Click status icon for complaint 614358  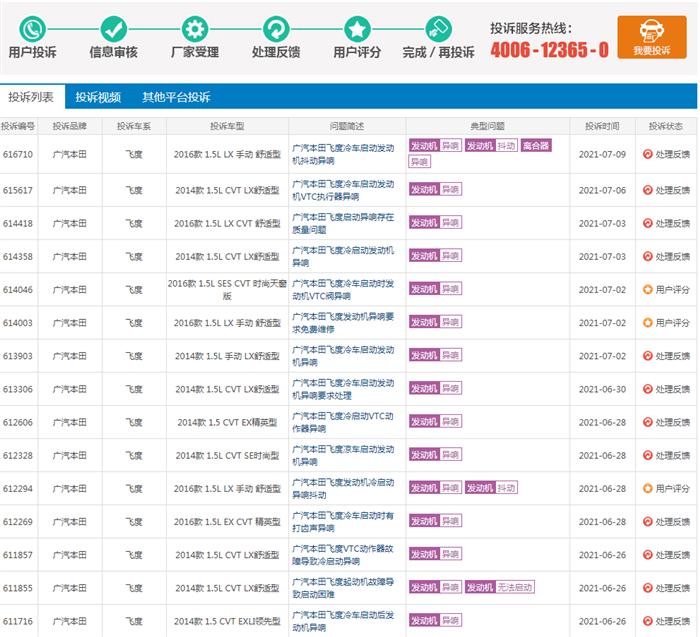click(647, 256)
